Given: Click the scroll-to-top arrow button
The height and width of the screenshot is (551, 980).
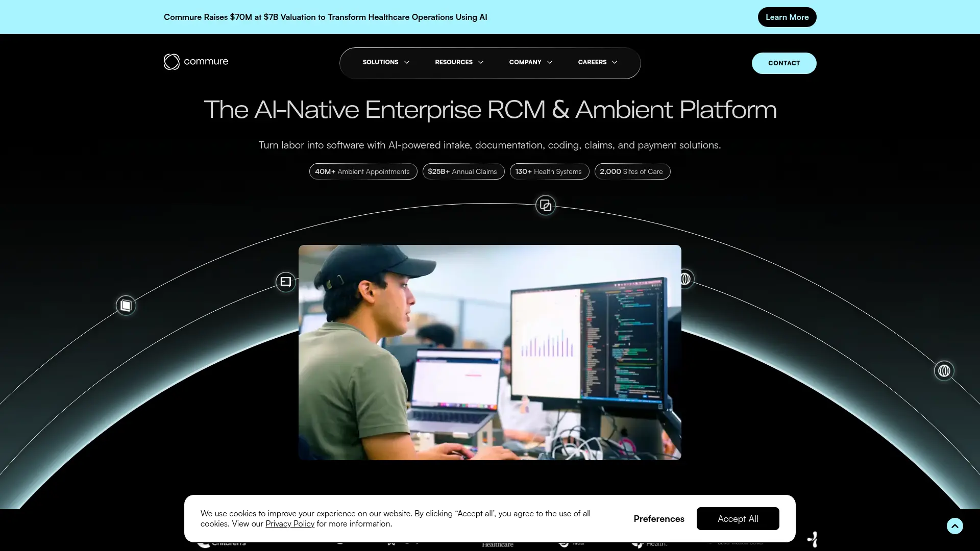Looking at the screenshot, I should 954,525.
